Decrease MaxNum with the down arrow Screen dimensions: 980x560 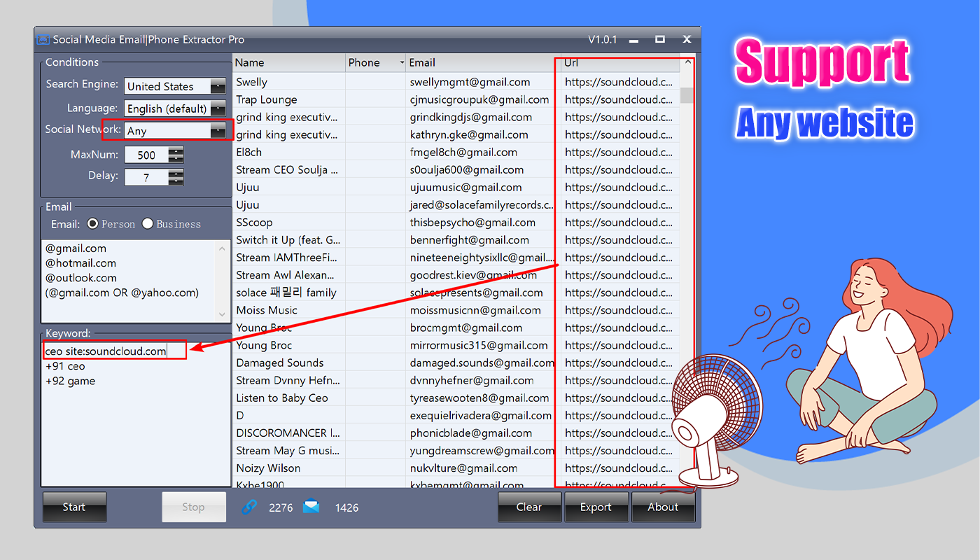176,159
